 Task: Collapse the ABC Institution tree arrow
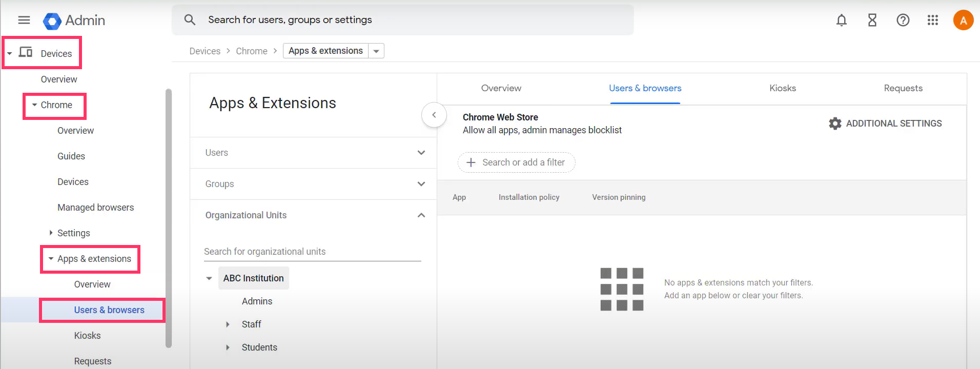pyautogui.click(x=209, y=278)
